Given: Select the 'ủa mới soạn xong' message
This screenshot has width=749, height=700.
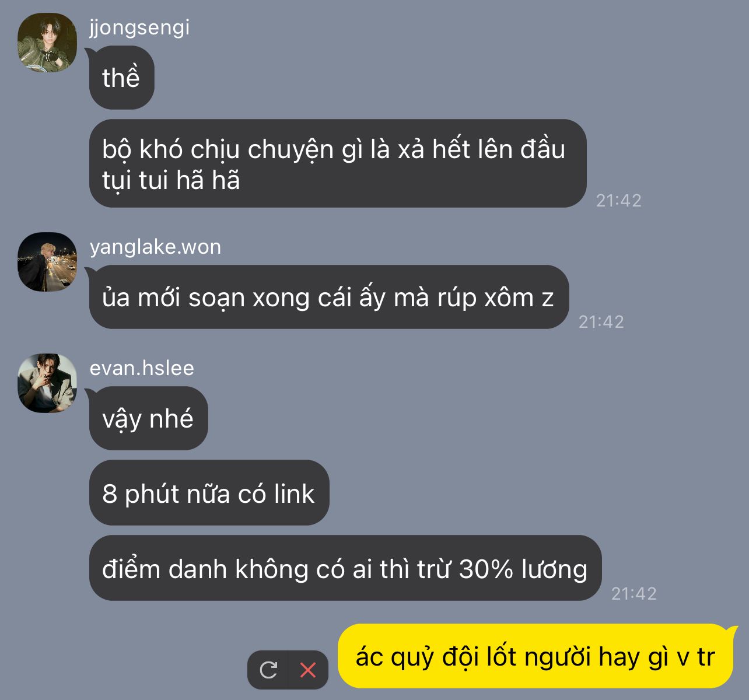Looking at the screenshot, I should [x=329, y=297].
